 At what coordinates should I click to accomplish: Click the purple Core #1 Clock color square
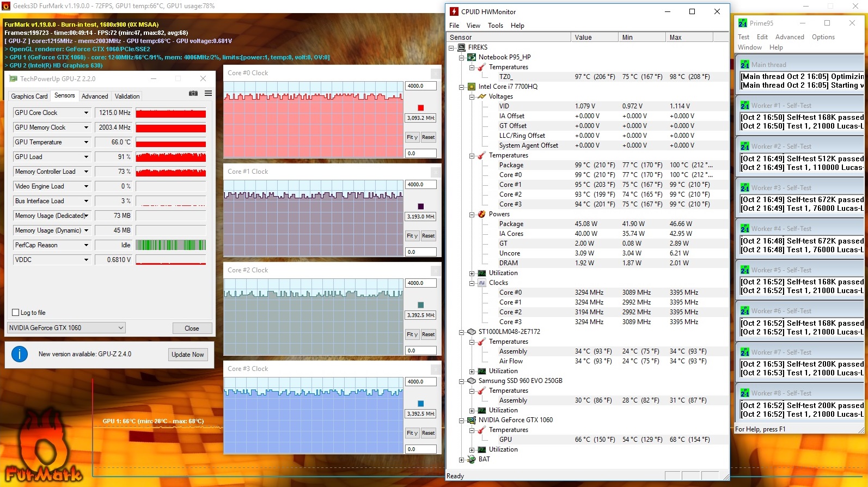[x=420, y=206]
